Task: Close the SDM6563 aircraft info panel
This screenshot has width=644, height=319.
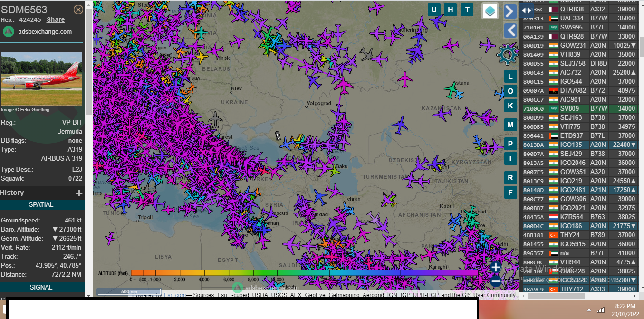Action: (x=78, y=10)
